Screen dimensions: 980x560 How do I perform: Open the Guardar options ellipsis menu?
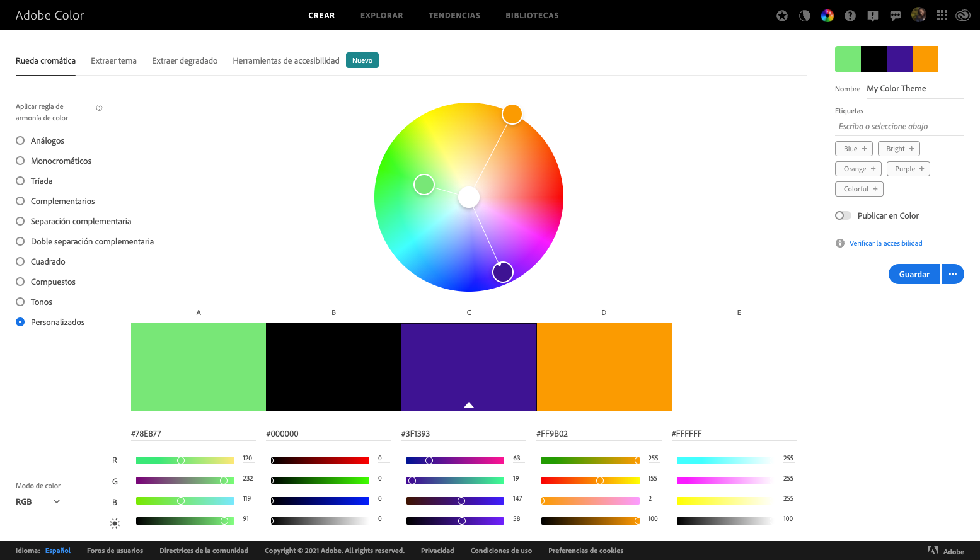click(x=953, y=274)
